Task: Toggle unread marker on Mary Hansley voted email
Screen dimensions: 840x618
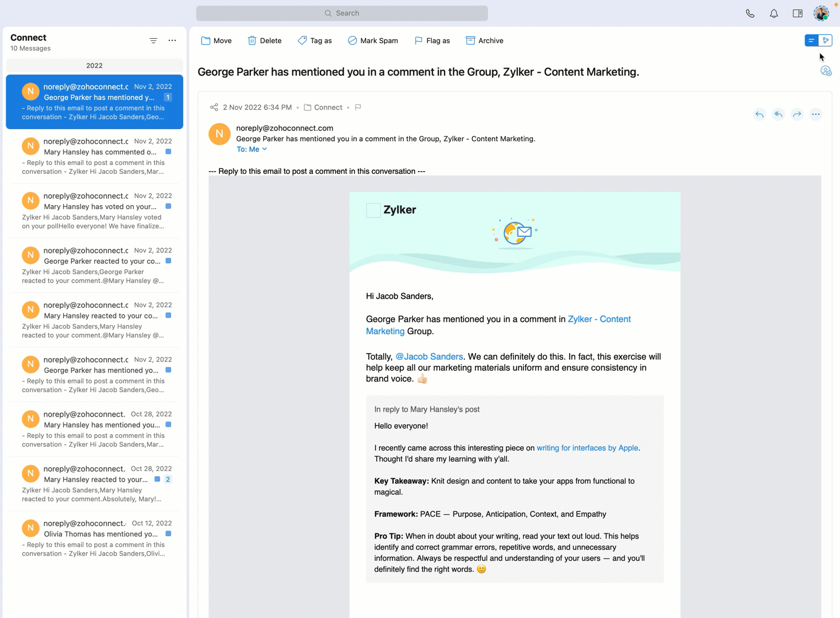Action: click(168, 206)
